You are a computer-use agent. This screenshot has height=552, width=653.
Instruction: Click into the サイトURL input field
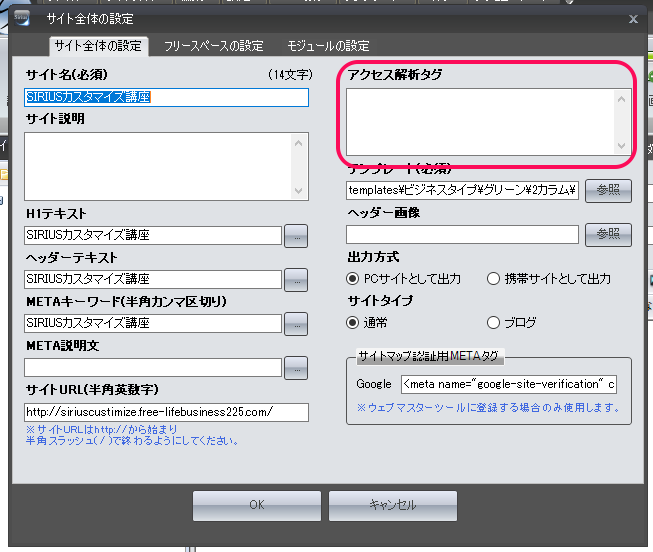tap(166, 412)
